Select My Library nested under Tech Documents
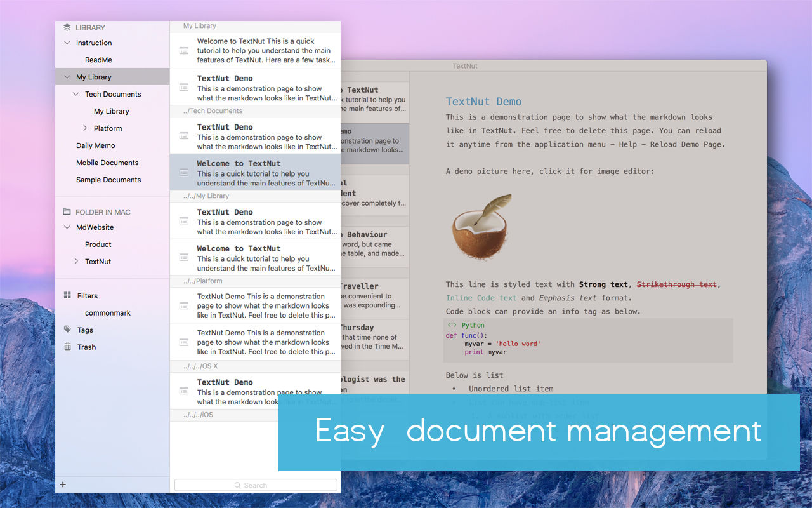This screenshot has height=508, width=812. click(x=111, y=111)
